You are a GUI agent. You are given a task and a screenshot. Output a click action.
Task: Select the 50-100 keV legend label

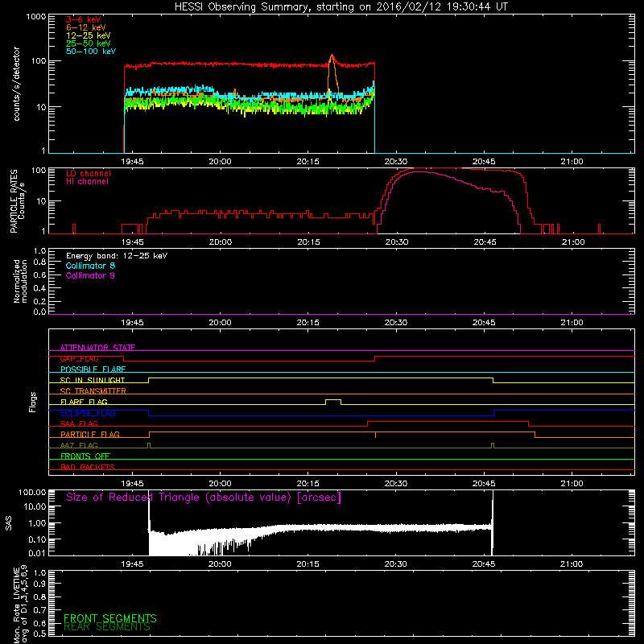tap(91, 52)
